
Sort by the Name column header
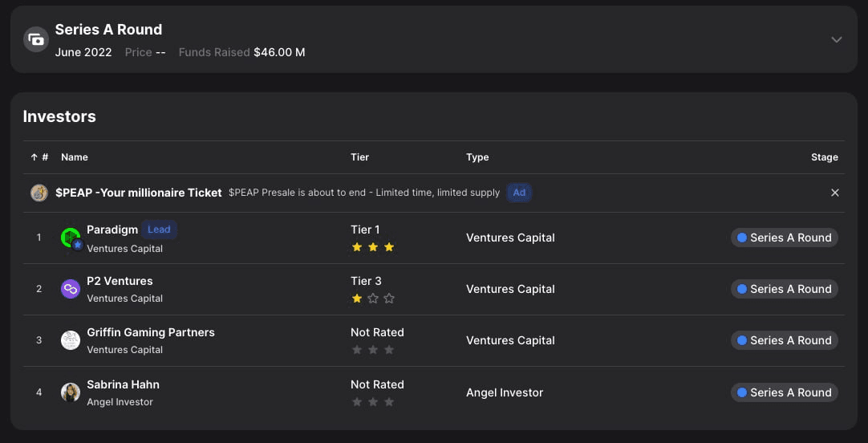pos(75,157)
